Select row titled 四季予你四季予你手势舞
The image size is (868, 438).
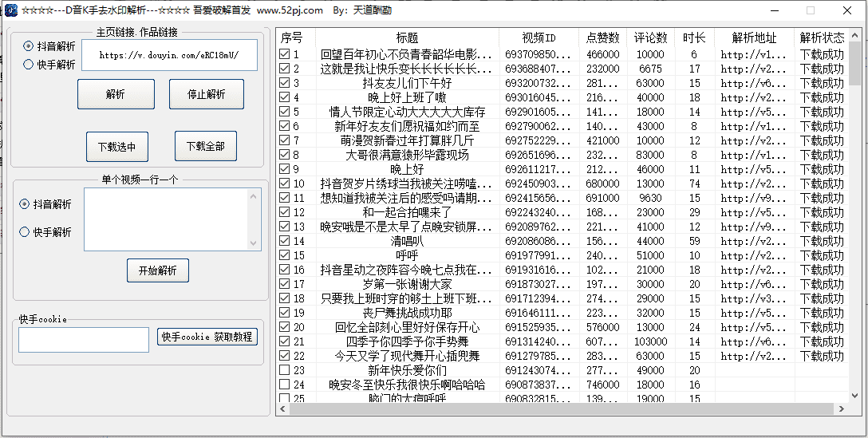408,341
